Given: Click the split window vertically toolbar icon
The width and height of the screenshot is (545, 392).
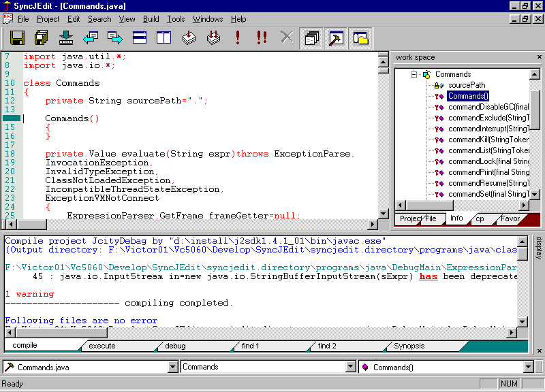Looking at the screenshot, I should point(162,38).
